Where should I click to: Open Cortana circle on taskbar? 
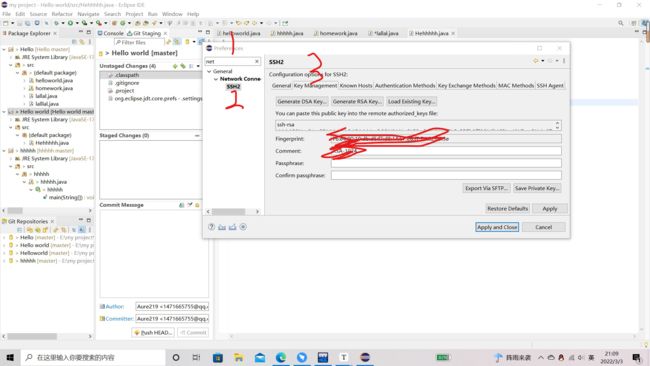176,357
